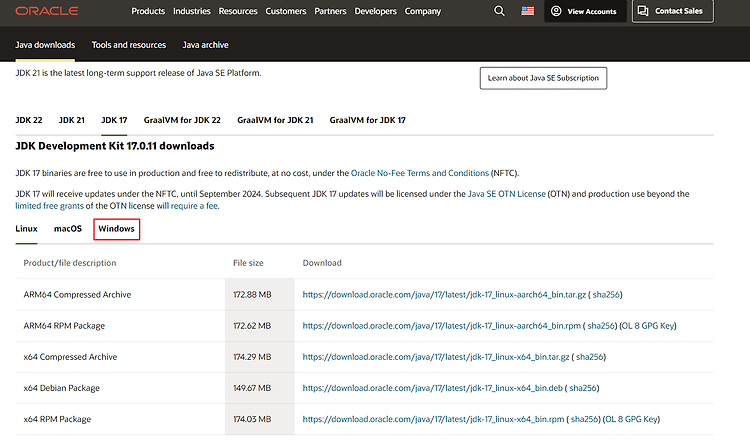Select the JDK 22 tab
This screenshot has height=448, width=750.
point(29,120)
